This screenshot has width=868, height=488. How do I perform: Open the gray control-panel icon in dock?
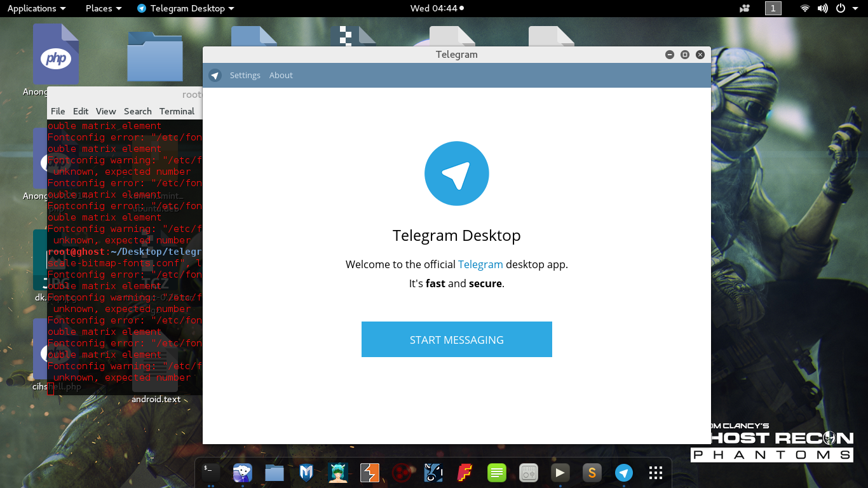point(529,472)
